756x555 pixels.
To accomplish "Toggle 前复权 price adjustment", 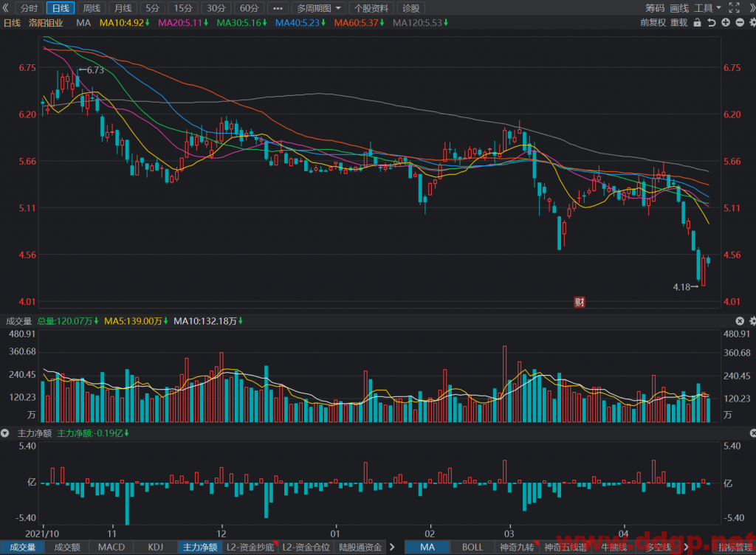I will pyautogui.click(x=653, y=23).
